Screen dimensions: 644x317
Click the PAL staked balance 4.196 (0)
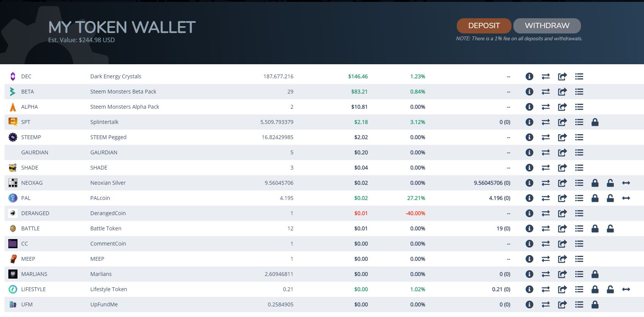point(499,198)
